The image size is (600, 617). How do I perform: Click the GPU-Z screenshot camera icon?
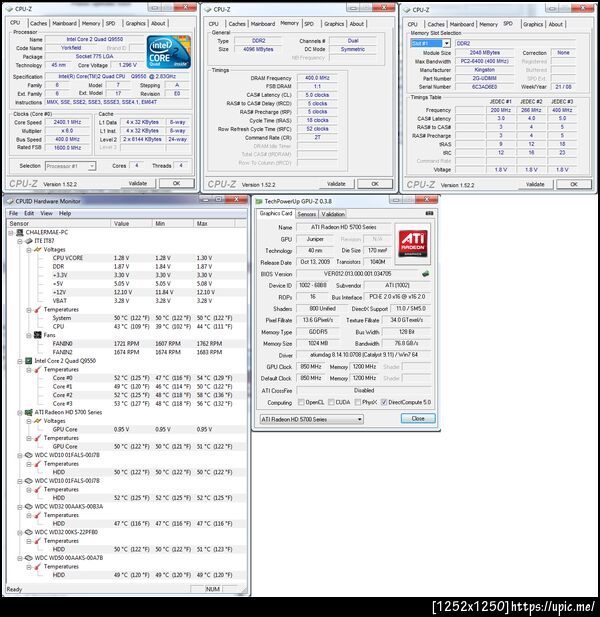click(429, 213)
